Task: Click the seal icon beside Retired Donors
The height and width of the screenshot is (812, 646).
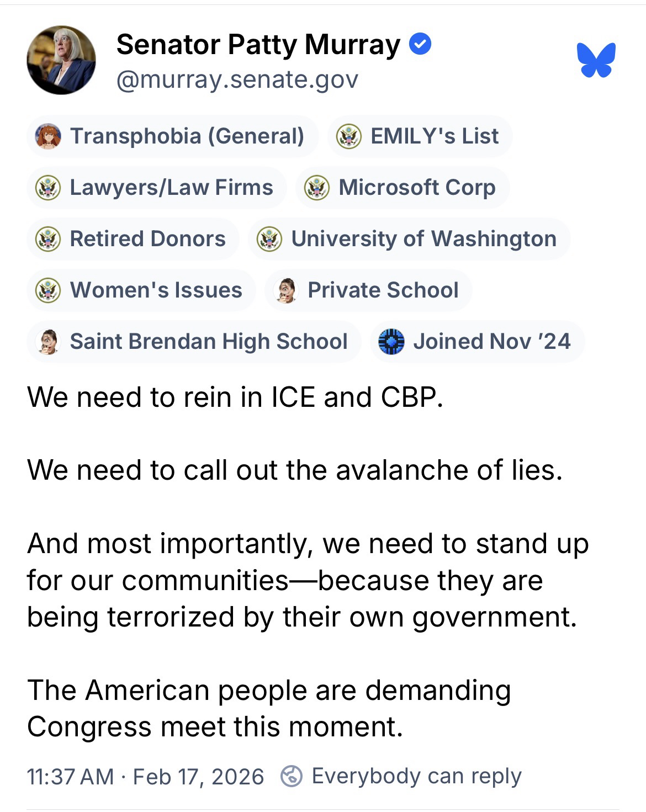Action: 48,239
